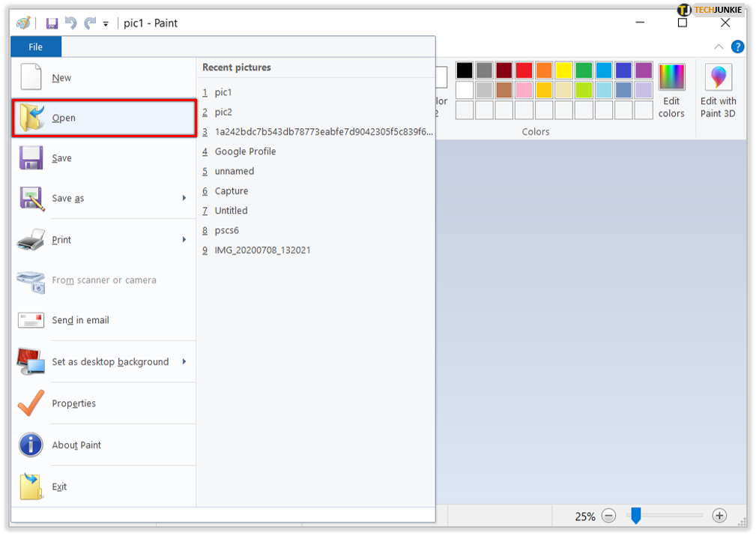756x536 pixels.
Task: Choose Open in the File menu
Action: [103, 118]
